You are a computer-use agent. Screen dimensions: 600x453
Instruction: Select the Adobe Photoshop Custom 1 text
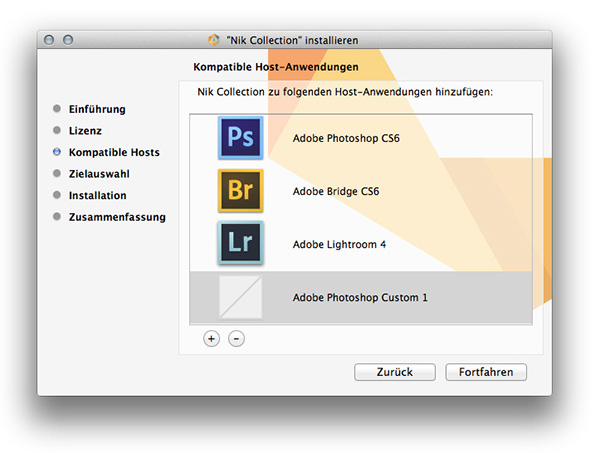click(x=360, y=297)
